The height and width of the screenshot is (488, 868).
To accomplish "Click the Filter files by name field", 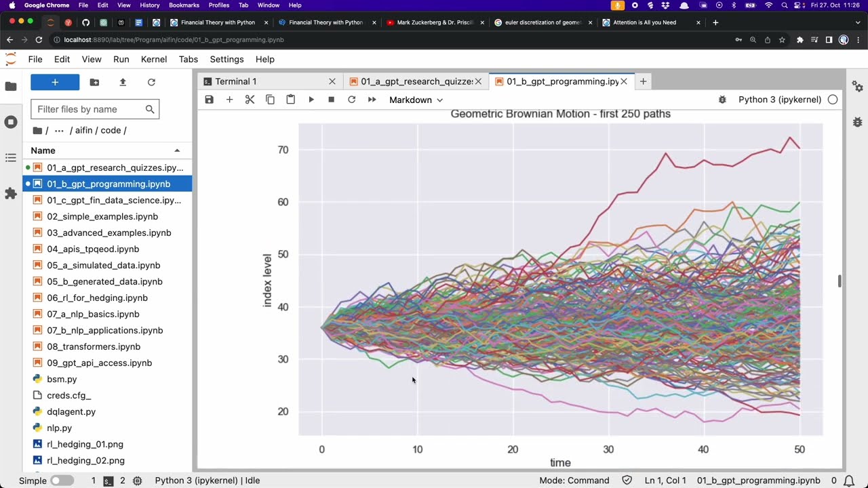I will (x=87, y=109).
